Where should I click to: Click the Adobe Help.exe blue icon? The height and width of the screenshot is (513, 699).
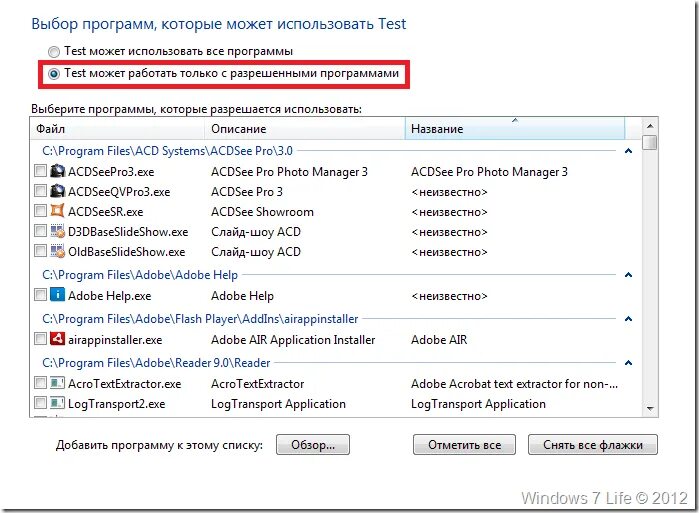pyautogui.click(x=57, y=296)
